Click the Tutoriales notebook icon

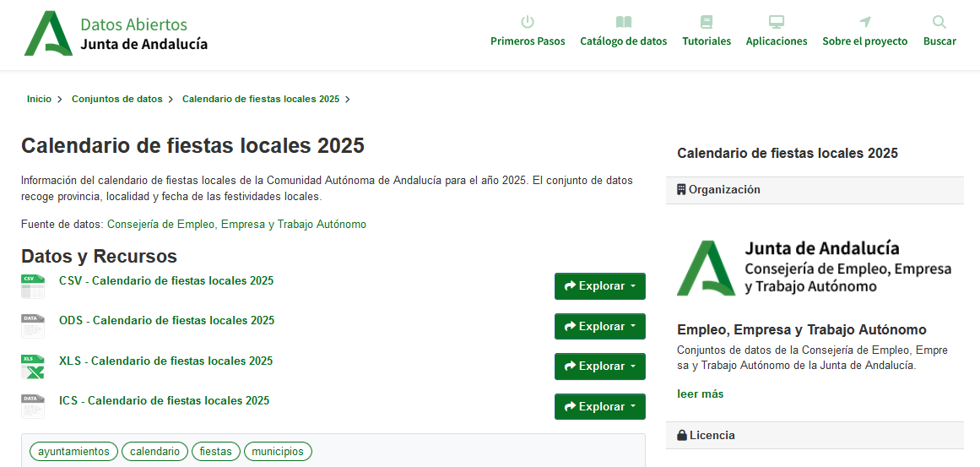click(707, 23)
